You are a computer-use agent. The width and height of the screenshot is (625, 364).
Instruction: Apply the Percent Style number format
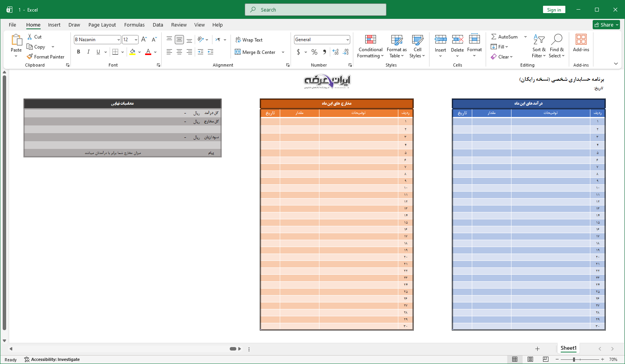[314, 52]
